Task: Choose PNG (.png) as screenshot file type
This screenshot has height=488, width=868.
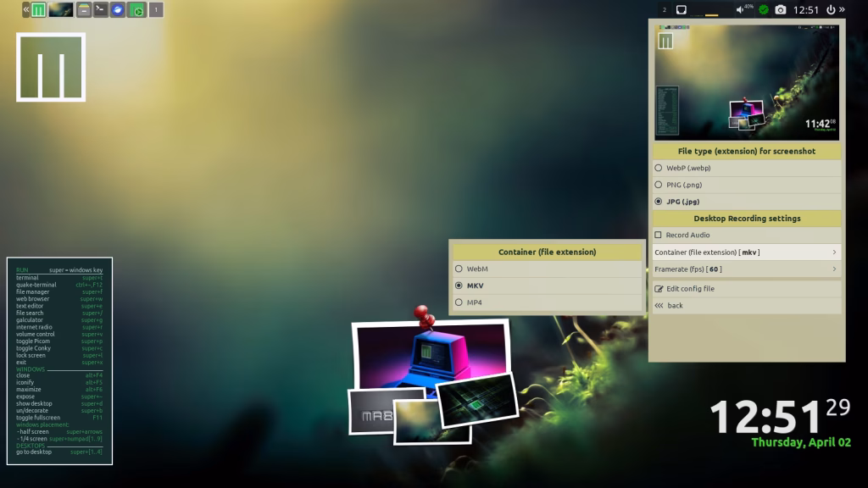Action: (659, 185)
